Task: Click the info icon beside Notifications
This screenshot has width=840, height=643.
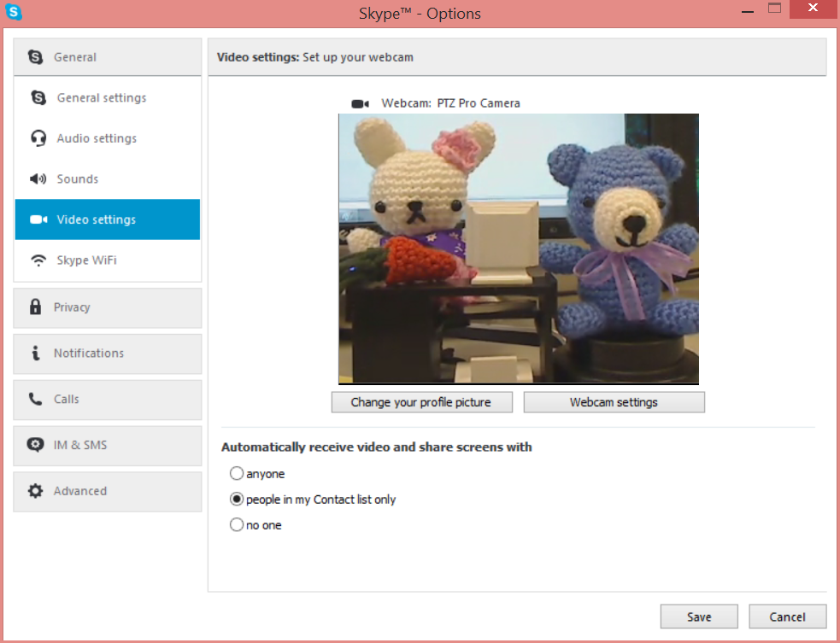Action: [x=35, y=353]
